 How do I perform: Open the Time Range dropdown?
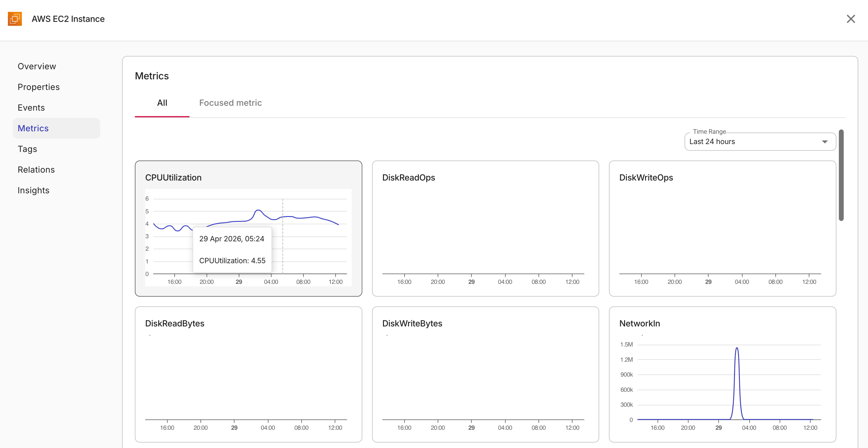coord(760,142)
